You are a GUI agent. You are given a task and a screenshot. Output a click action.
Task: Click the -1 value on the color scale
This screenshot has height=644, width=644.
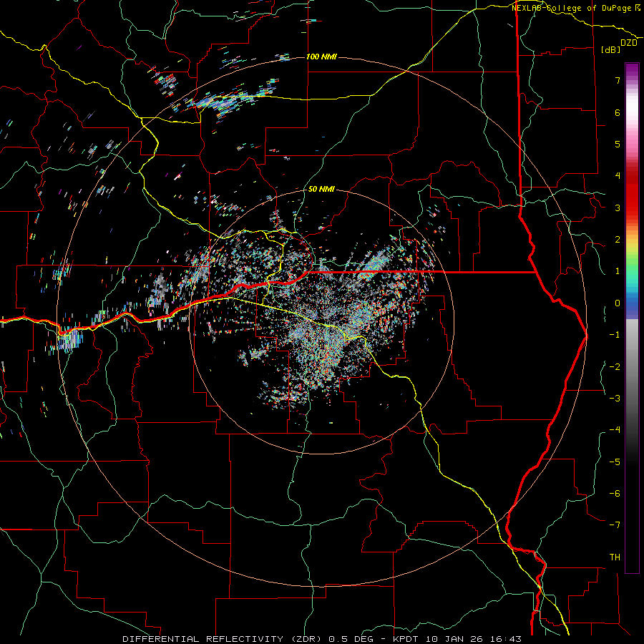(x=615, y=335)
